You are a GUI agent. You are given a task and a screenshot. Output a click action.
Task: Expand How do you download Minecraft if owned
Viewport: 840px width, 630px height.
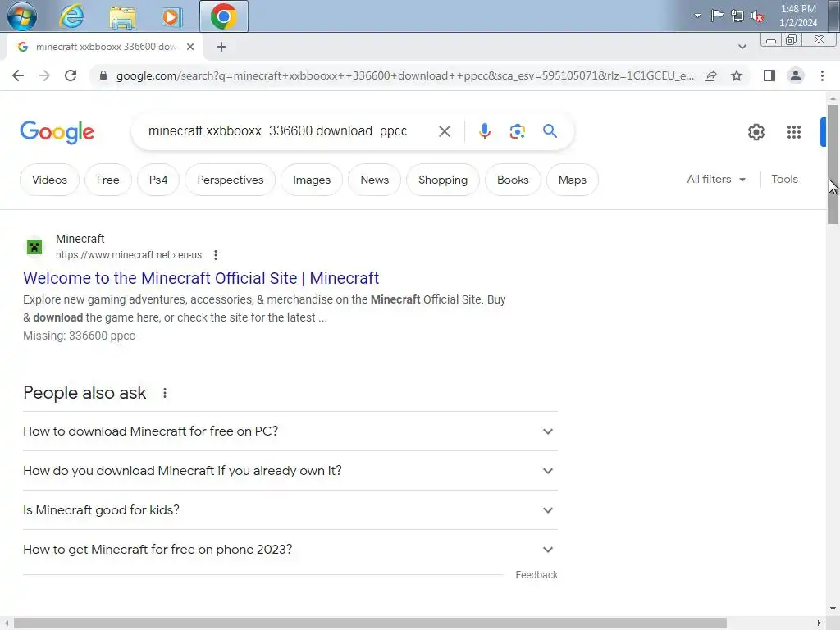(x=290, y=470)
